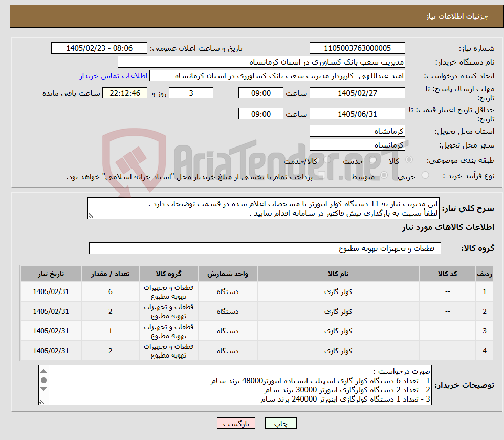This screenshot has height=440, width=504.
Task: Click the بازگشت back button
Action: pyautogui.click(x=236, y=423)
